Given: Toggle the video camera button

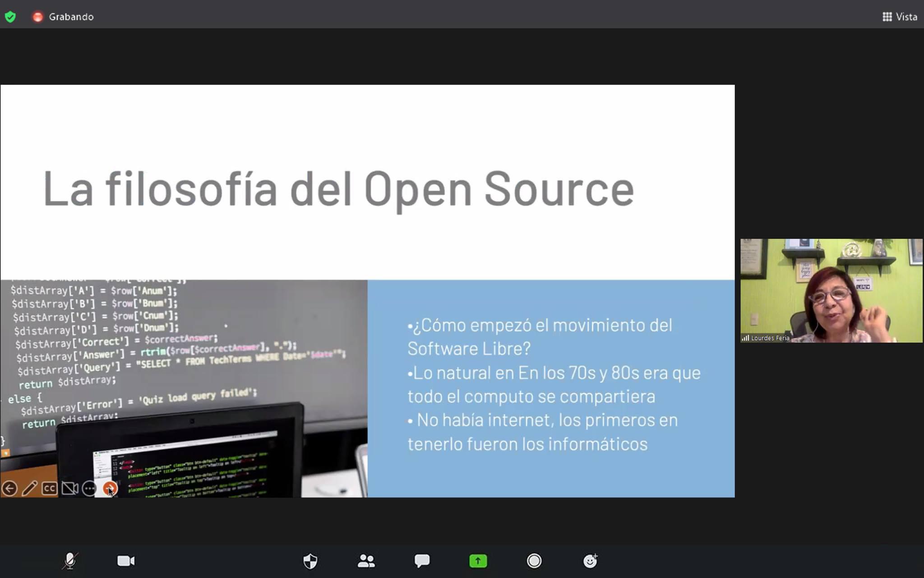Looking at the screenshot, I should (x=126, y=561).
